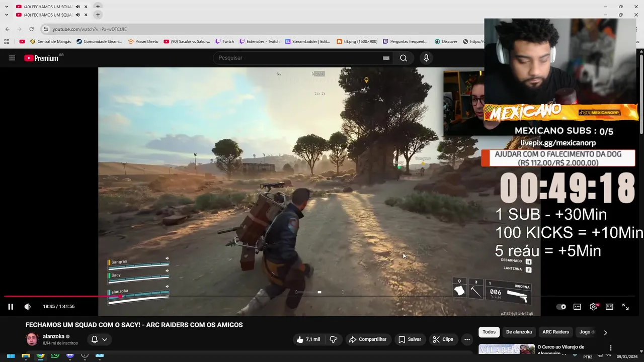Open Central de Mangás bookmark
The height and width of the screenshot is (362, 644).
50,42
